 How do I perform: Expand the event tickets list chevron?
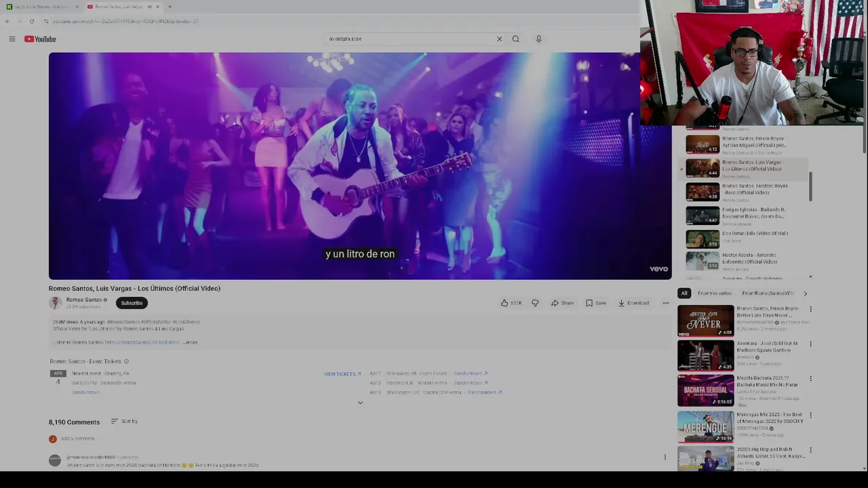(x=360, y=403)
